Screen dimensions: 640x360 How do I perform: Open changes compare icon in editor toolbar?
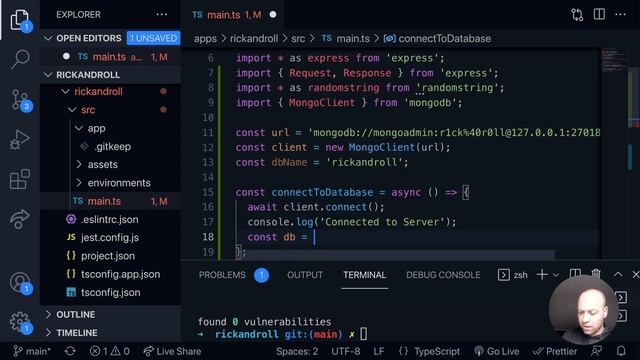[x=577, y=15]
